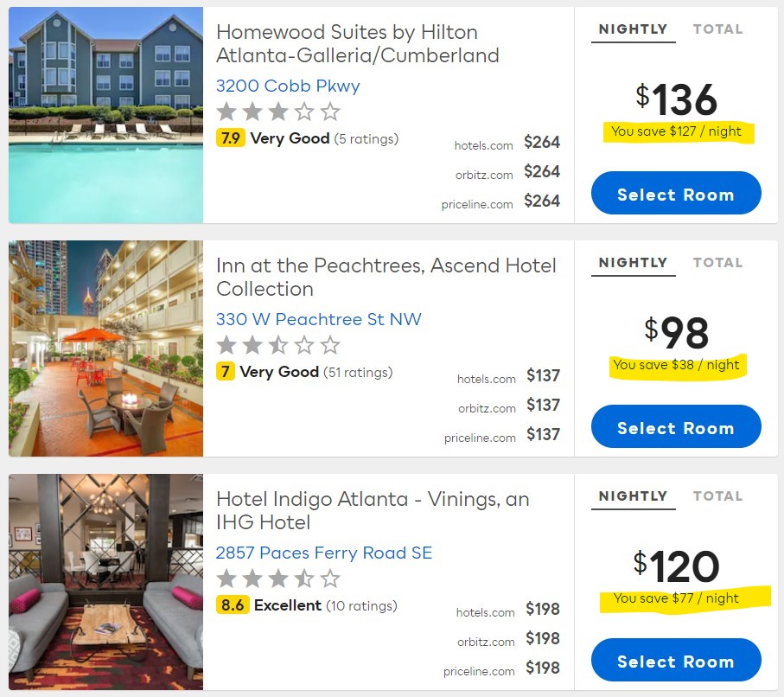Open Inn at the Peachtrees courtyard photo
This screenshot has width=784, height=697.
click(105, 348)
